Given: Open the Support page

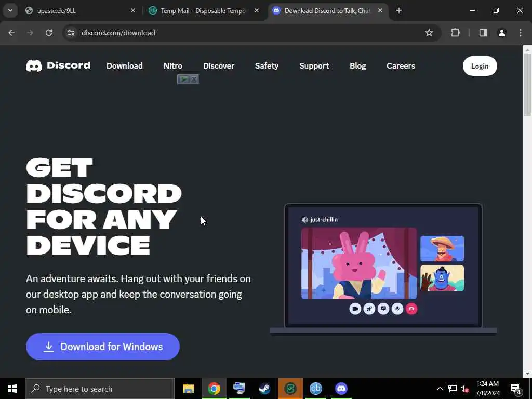Looking at the screenshot, I should pos(314,66).
